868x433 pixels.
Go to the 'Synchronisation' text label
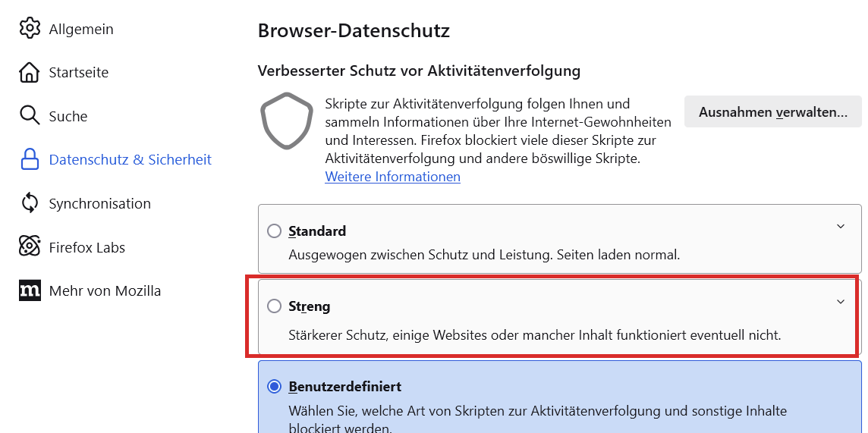(99, 203)
